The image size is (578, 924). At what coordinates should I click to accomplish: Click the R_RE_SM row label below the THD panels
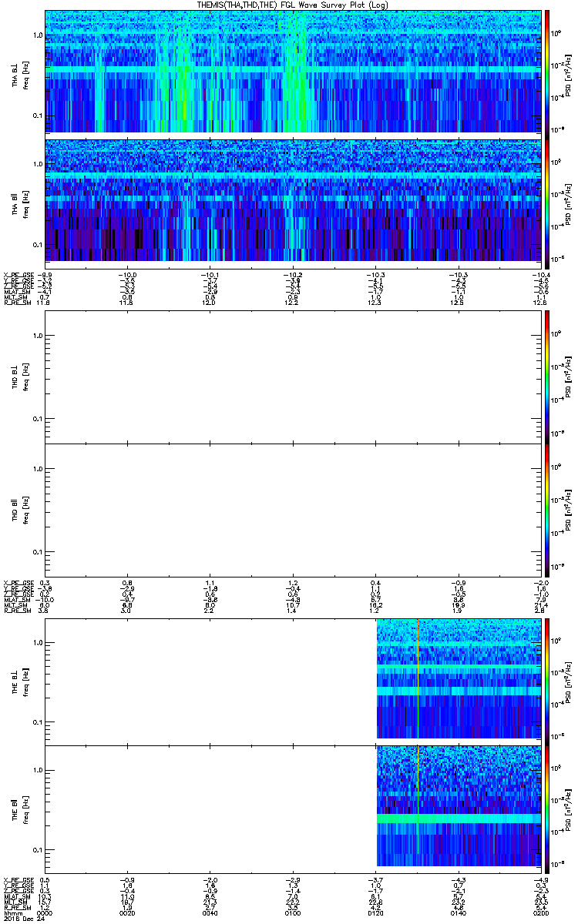[16, 611]
